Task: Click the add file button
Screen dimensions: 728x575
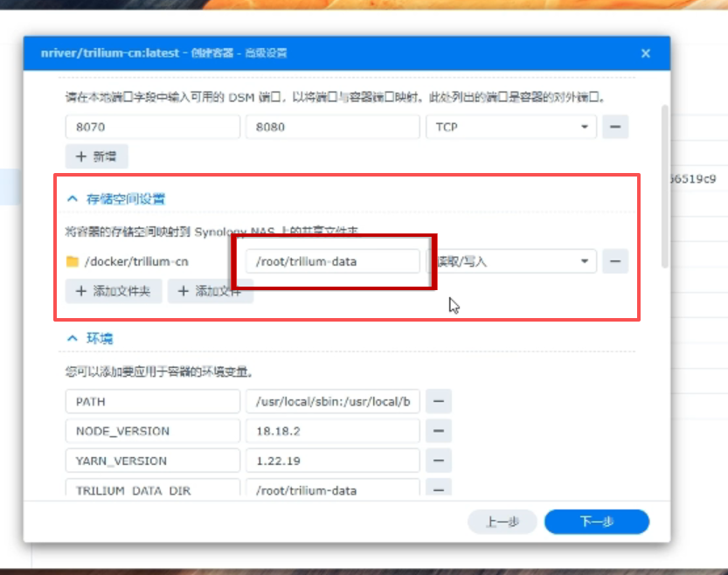Action: pyautogui.click(x=210, y=291)
